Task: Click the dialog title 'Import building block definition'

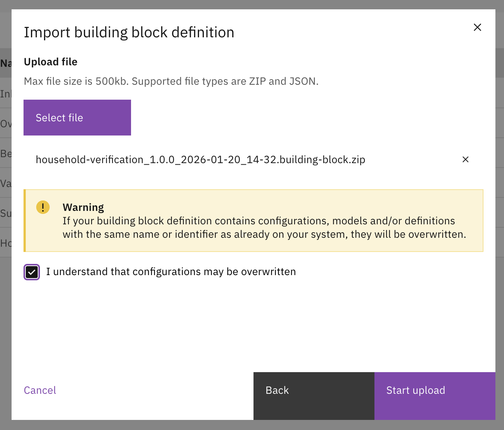Action: [129, 32]
